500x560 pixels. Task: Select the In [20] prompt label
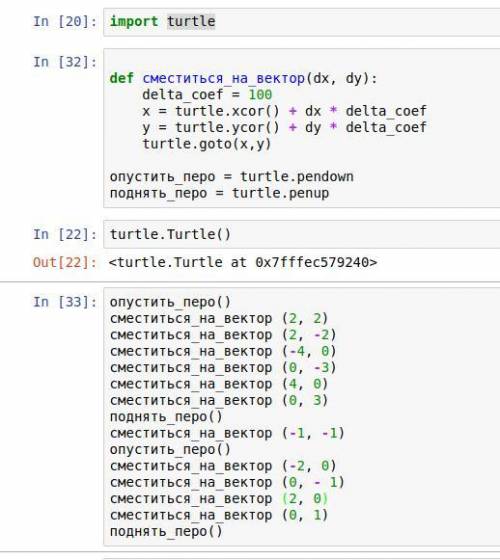click(x=65, y=21)
